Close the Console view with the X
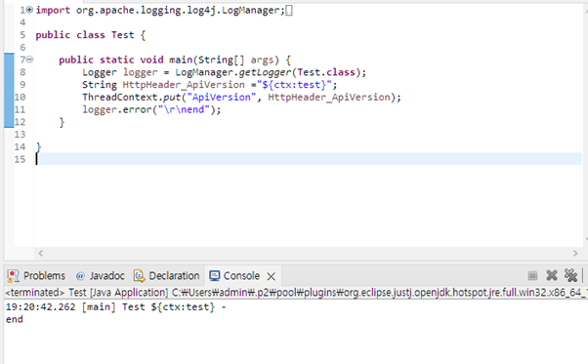The height and width of the screenshot is (364, 588). pos(272,276)
